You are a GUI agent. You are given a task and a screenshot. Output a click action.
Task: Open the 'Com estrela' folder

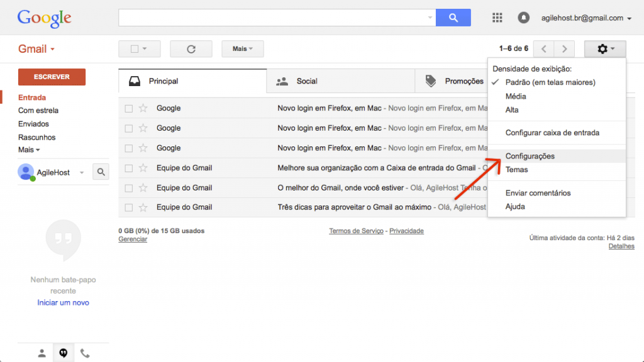point(38,111)
